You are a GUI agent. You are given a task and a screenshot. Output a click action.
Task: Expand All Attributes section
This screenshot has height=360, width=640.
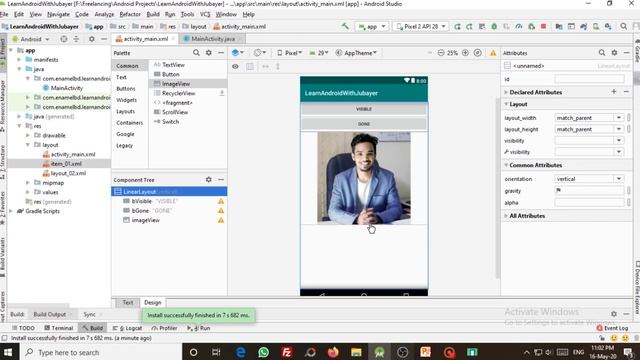pos(506,216)
